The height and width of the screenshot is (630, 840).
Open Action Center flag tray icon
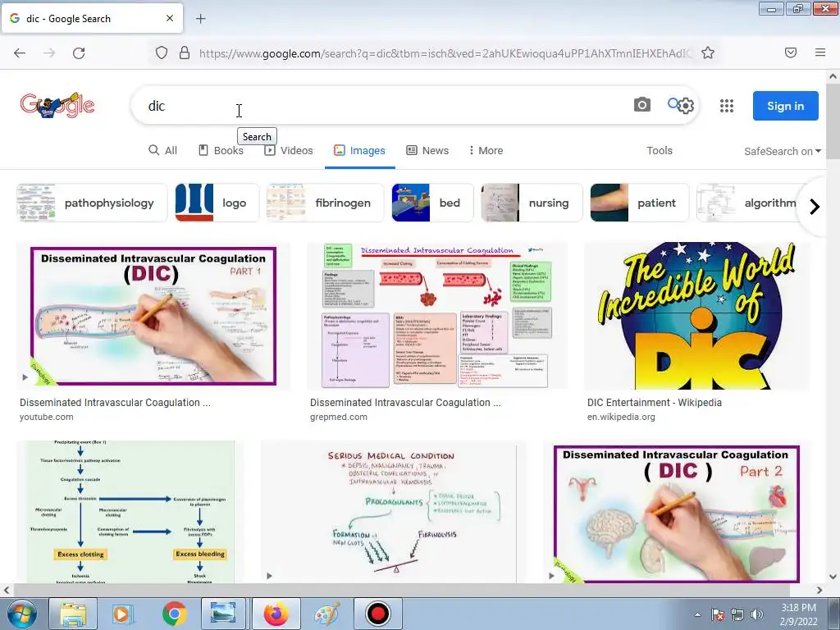(718, 614)
